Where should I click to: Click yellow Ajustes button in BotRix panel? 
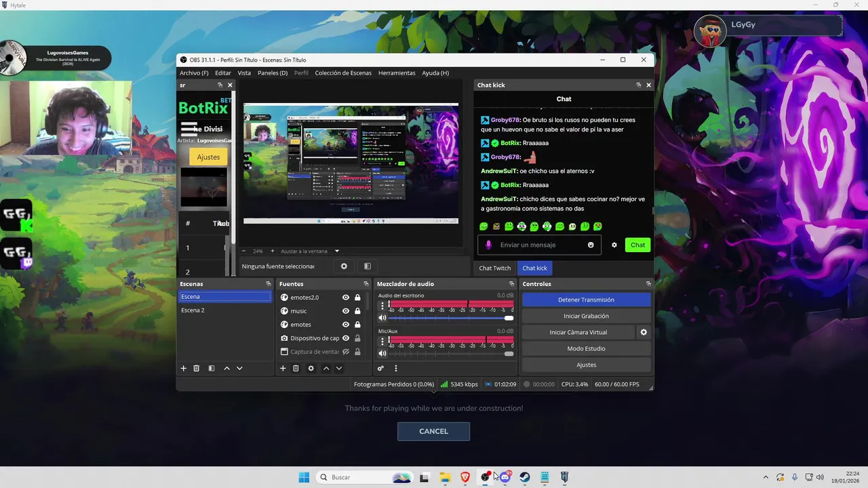208,157
